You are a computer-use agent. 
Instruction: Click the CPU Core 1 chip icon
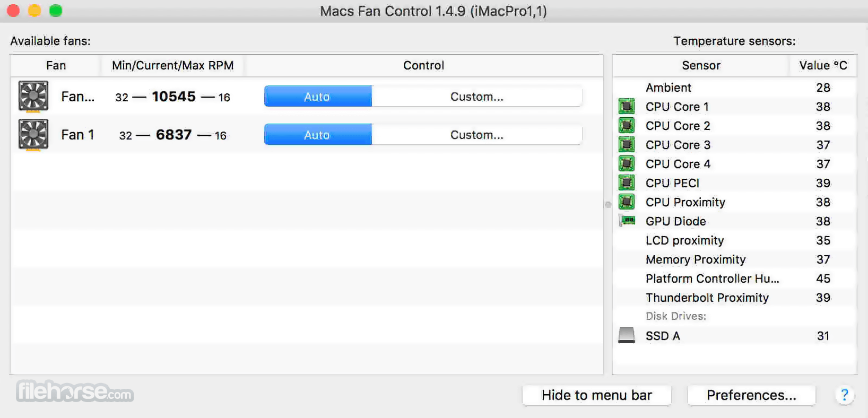pos(627,107)
